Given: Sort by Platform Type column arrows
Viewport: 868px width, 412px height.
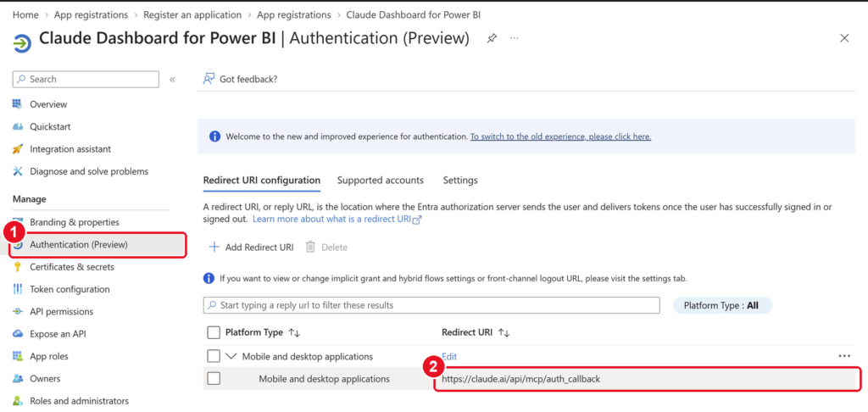Looking at the screenshot, I should click(294, 333).
